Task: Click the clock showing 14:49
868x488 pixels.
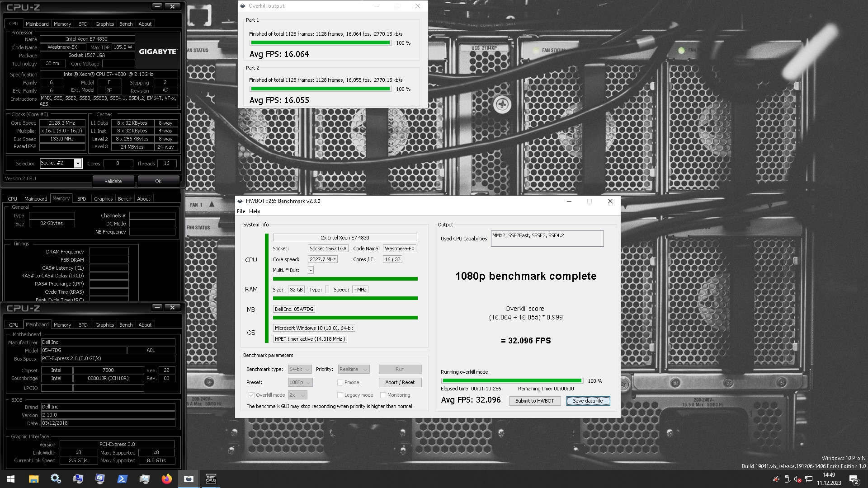Action: pos(829,475)
